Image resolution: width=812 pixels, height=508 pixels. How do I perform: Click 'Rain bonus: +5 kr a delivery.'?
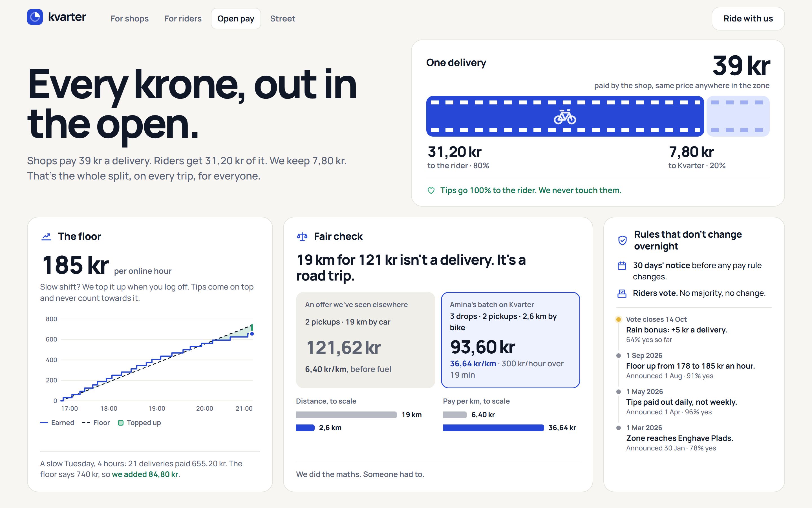(676, 330)
